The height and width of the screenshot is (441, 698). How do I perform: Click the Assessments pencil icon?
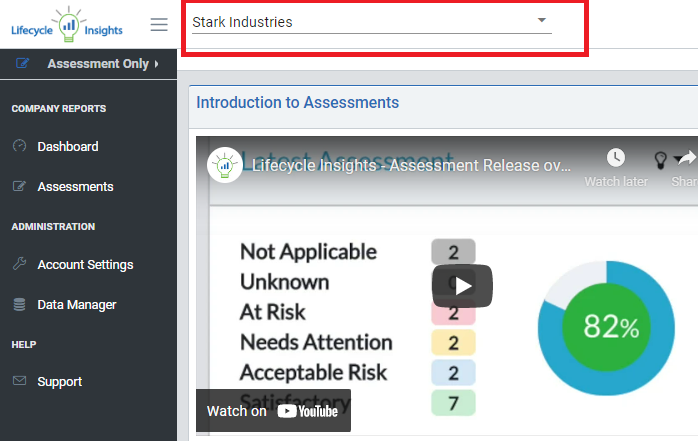(x=19, y=186)
